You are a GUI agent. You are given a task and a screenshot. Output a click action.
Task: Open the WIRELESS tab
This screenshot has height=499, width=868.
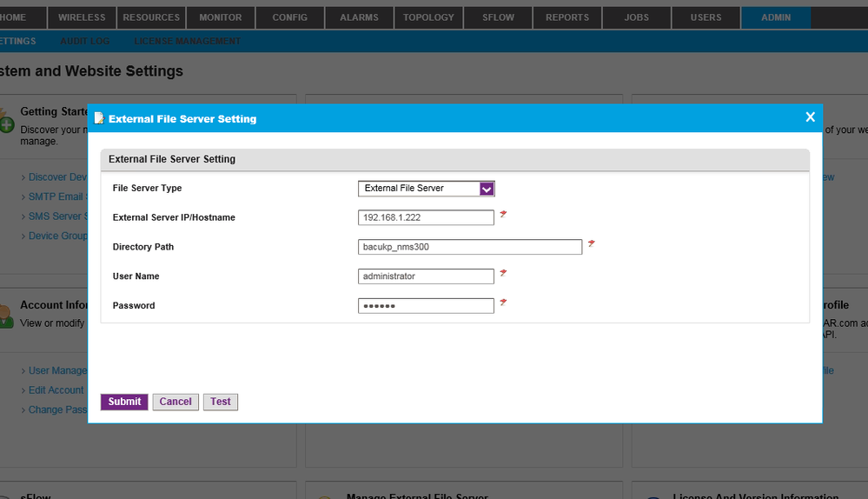pos(82,17)
